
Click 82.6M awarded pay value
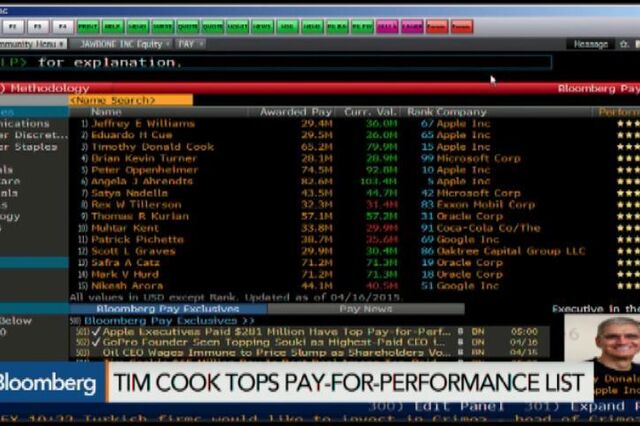(x=317, y=181)
